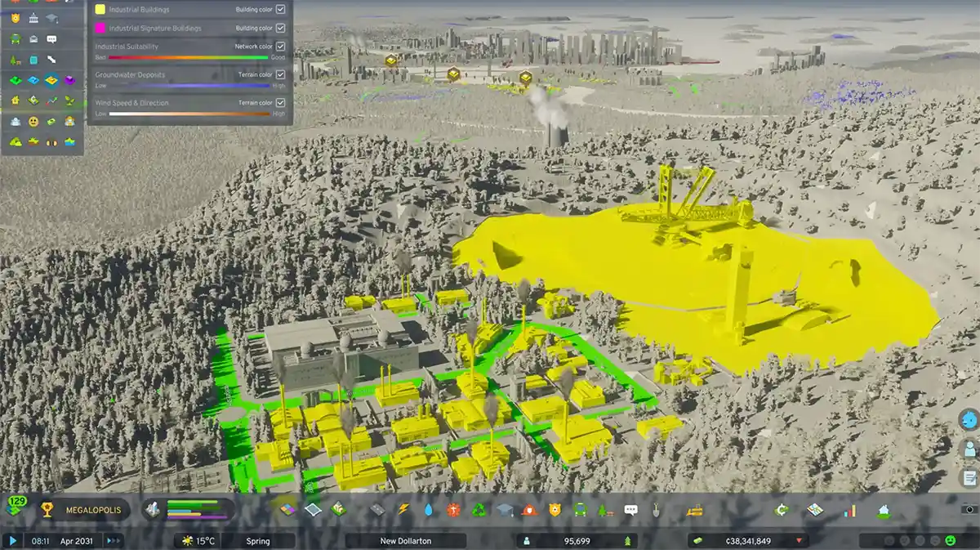980x550 pixels.
Task: Open the Electricity service menu
Action: (x=403, y=508)
